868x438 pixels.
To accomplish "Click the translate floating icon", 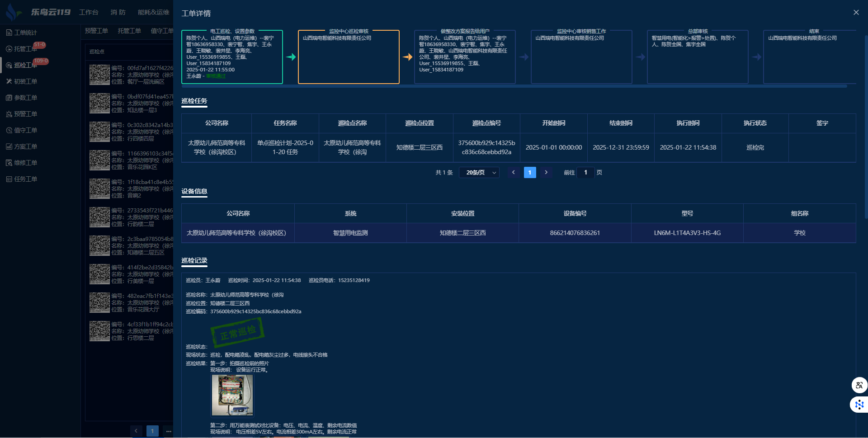I will [859, 385].
